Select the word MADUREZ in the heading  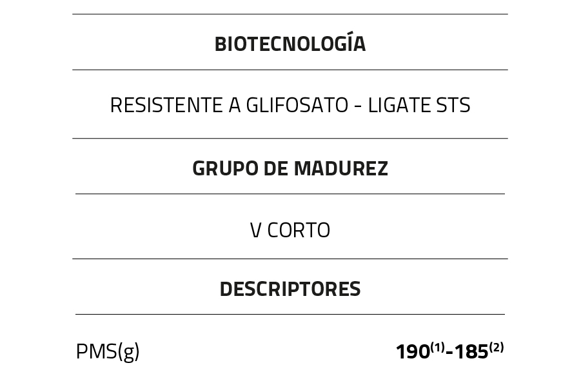point(340,168)
